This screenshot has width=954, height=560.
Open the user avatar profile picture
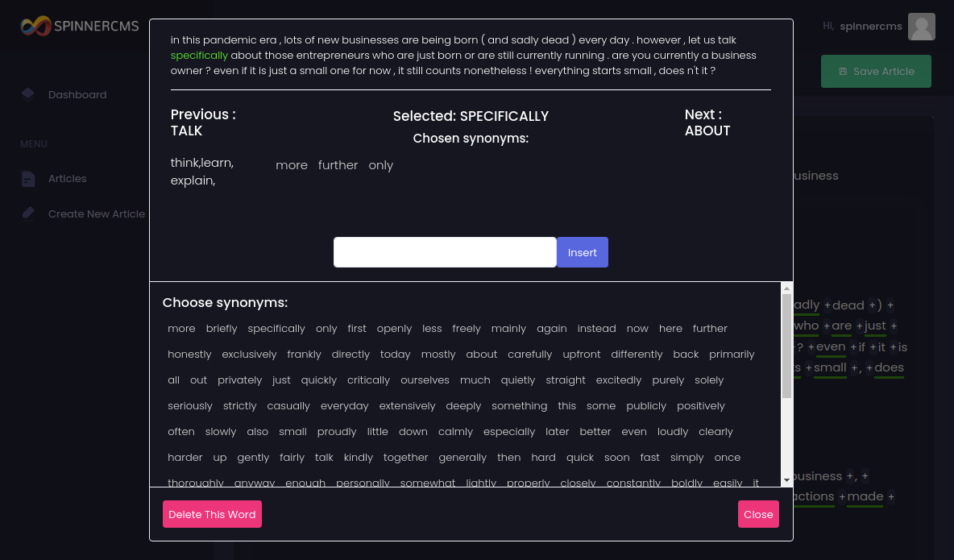(x=921, y=27)
